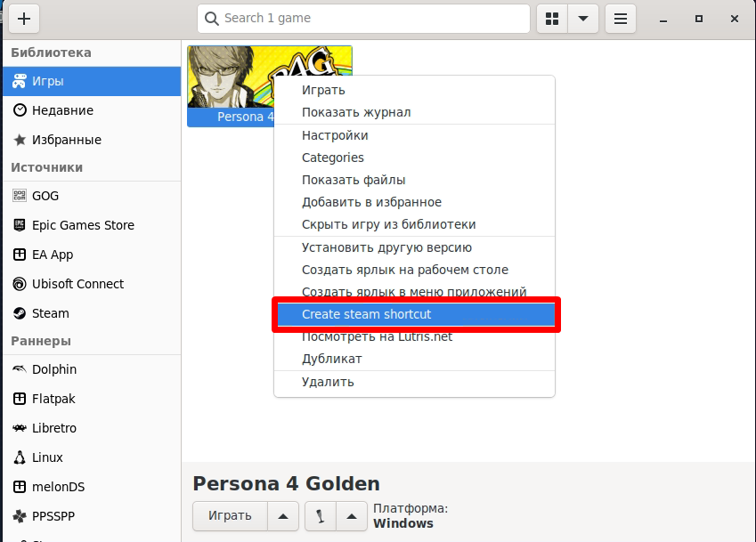Select Persona 4 game cover thumbnail

click(x=231, y=77)
